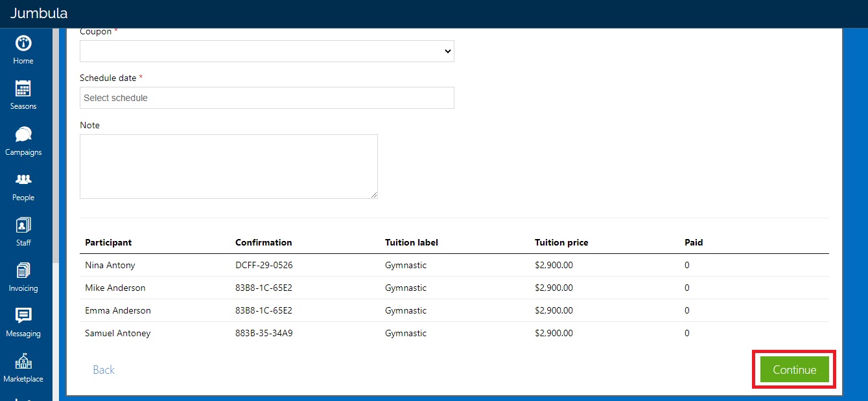Viewport: 868px width, 401px height.
Task: Open the Staff badge icon
Action: 23,225
